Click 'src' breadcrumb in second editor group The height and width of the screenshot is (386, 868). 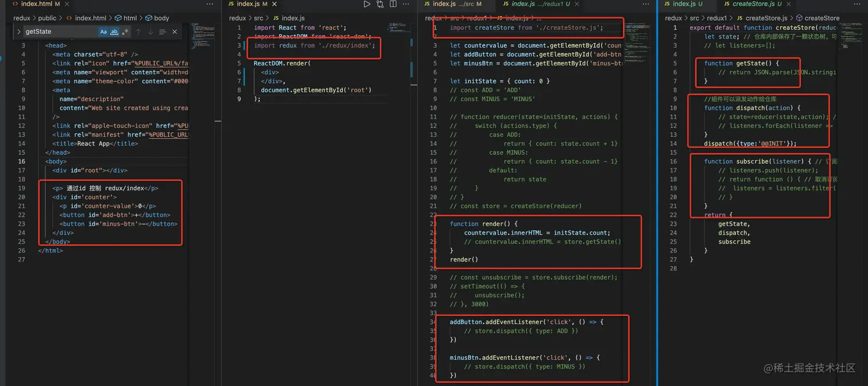pos(258,18)
